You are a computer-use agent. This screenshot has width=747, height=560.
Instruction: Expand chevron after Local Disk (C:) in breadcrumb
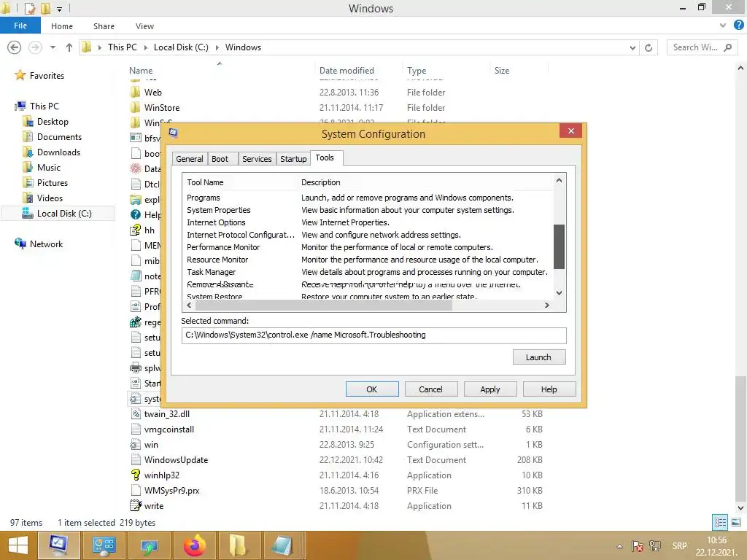(x=217, y=47)
